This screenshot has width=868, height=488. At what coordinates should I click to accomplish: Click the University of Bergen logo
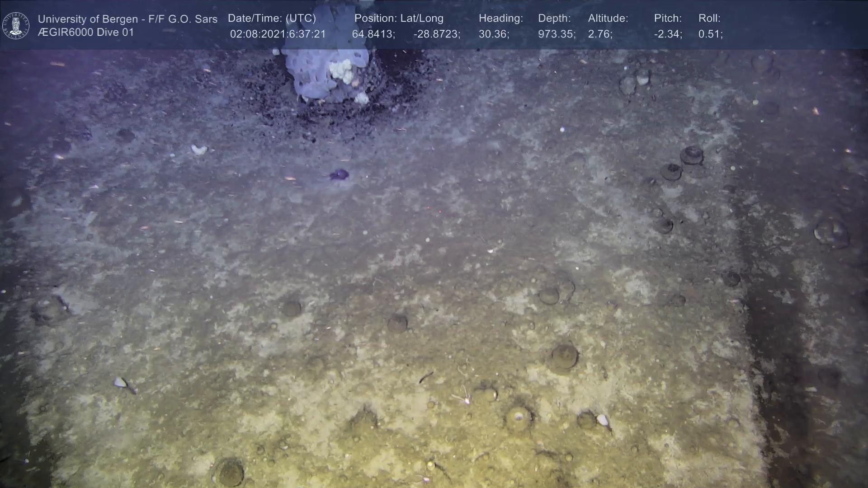[16, 25]
